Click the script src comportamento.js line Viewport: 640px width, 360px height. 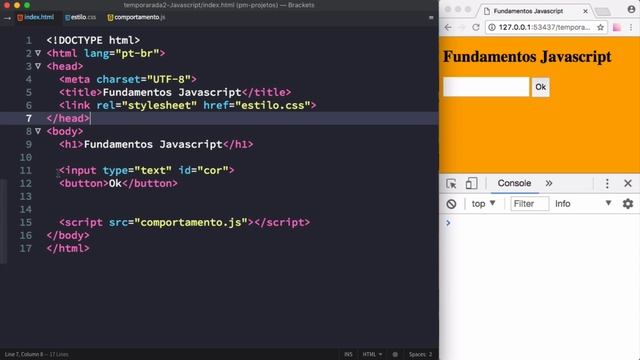[184, 222]
